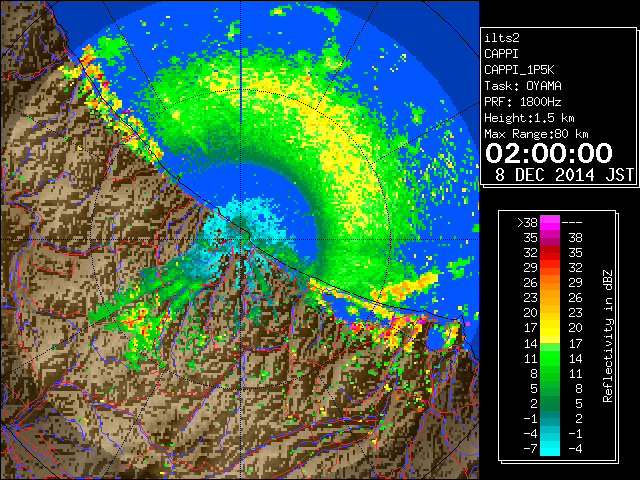Screen dimensions: 640x480
Task: Click the Reflectivity in dBZ axis label
Action: [x=608, y=336]
